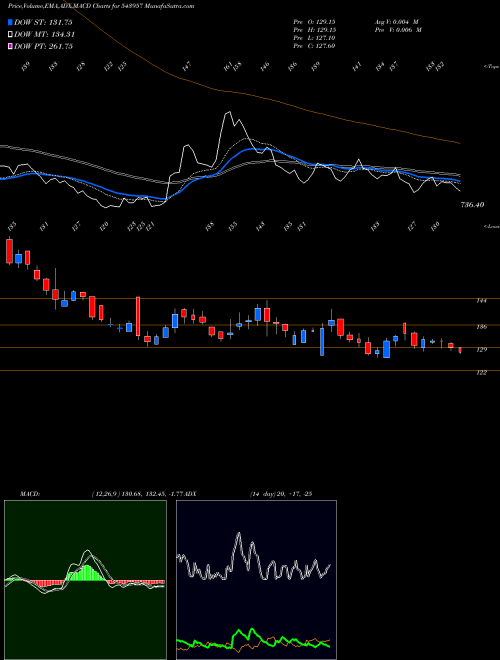The width and height of the screenshot is (500, 660).
Task: Click the 147 tops label above the chart
Action: click(x=186, y=66)
